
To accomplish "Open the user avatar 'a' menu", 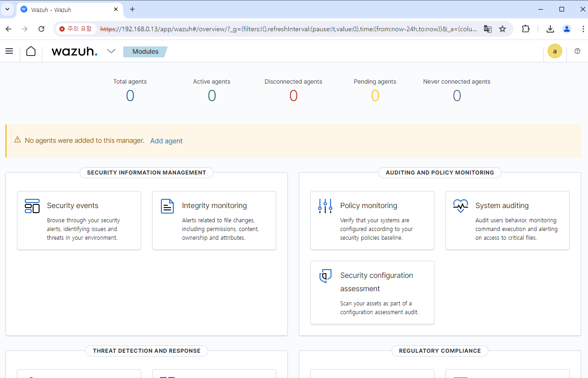I will 555,51.
